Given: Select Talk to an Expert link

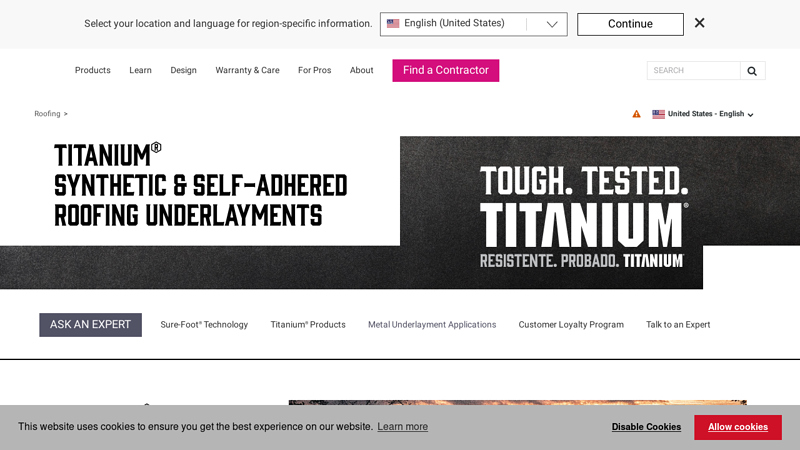Looking at the screenshot, I should pos(678,324).
